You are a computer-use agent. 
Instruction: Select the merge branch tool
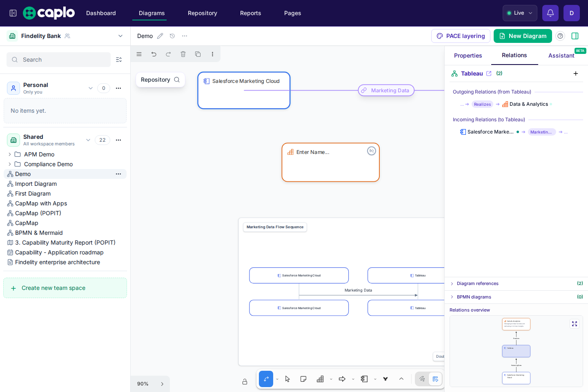click(x=385, y=379)
